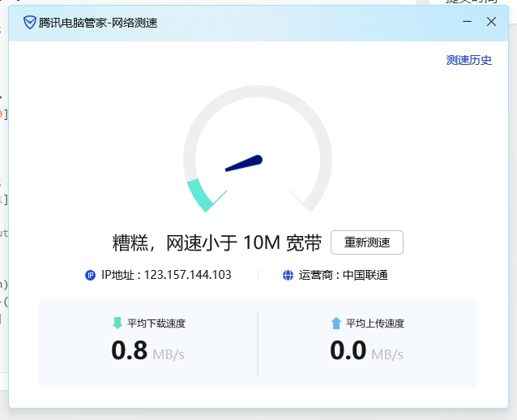The image size is (517, 420).
Task: Minimize the network speed test window
Action: point(464,22)
